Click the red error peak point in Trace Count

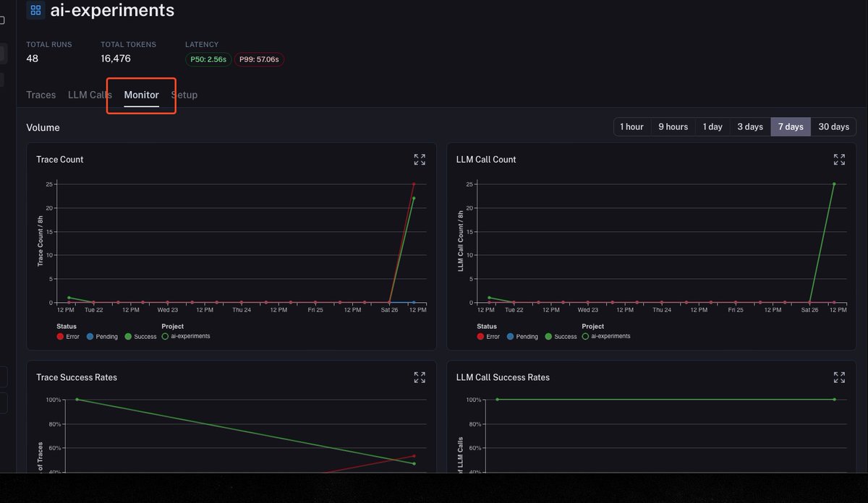(x=414, y=184)
